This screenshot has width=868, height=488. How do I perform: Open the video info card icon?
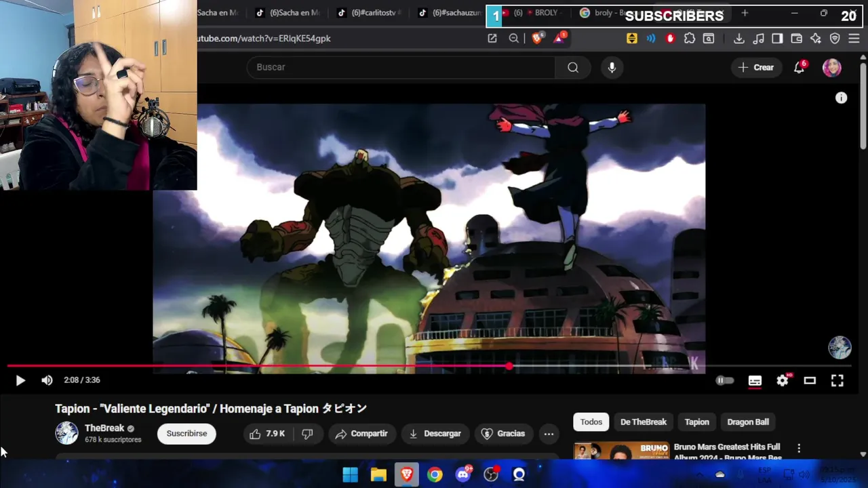click(x=841, y=98)
